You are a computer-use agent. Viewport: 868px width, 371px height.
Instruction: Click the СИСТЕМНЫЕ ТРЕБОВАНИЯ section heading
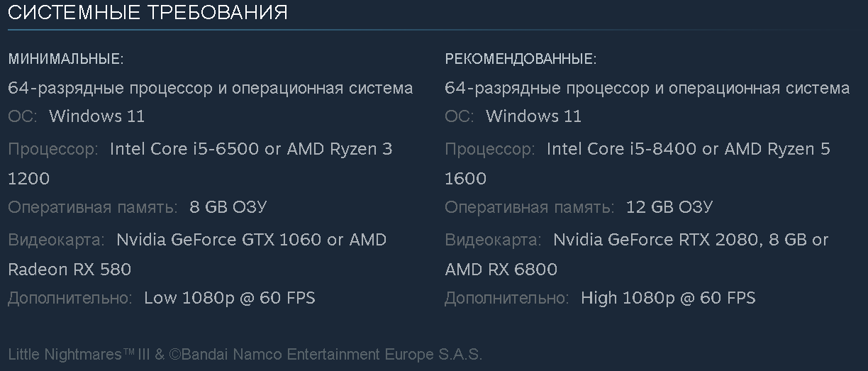tap(148, 13)
